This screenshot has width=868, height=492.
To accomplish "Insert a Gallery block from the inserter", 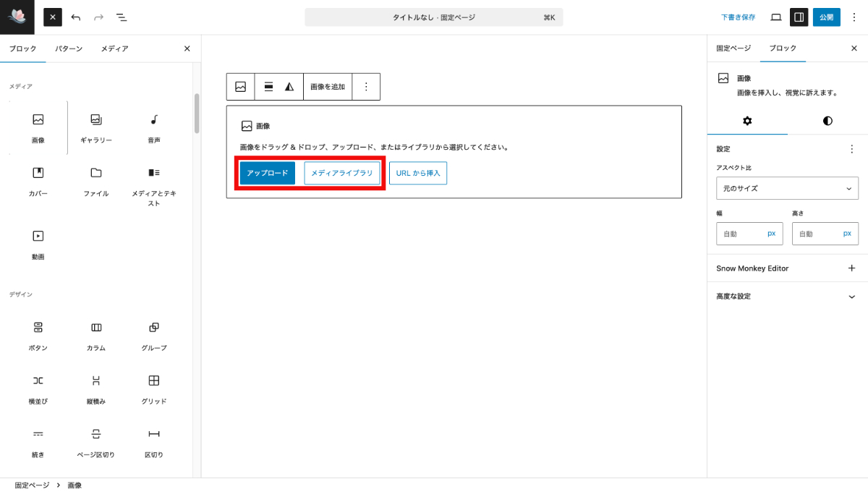I will pyautogui.click(x=96, y=127).
